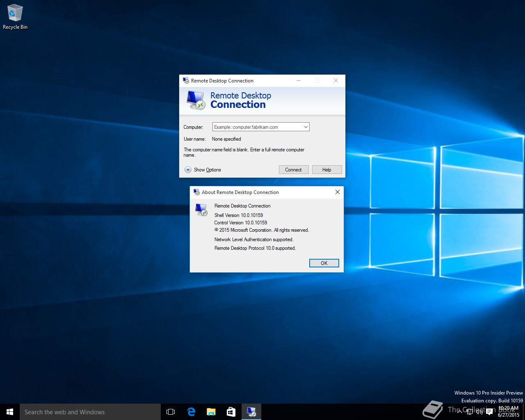Image resolution: width=525 pixels, height=420 pixels.
Task: Click the 'Computer:' field label
Action: pyautogui.click(x=194, y=127)
